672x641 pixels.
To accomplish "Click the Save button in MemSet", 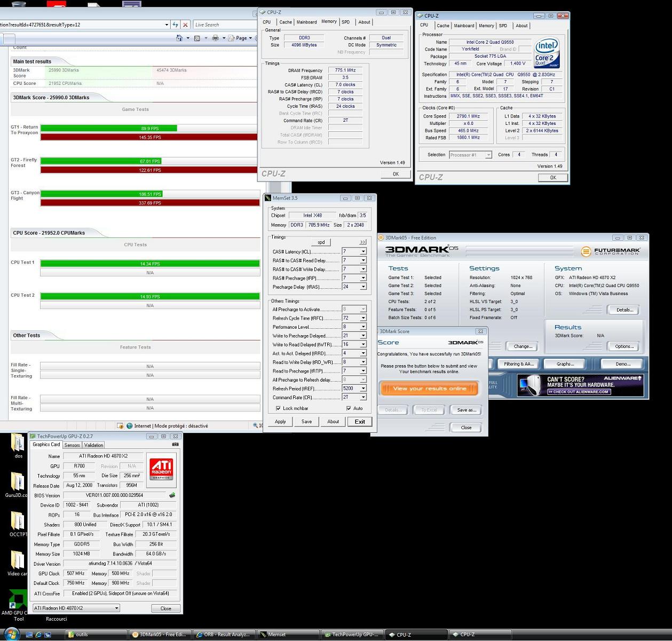I will (306, 422).
